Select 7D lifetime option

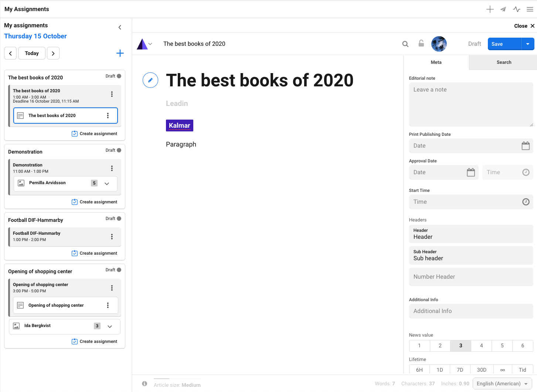tap(460, 369)
